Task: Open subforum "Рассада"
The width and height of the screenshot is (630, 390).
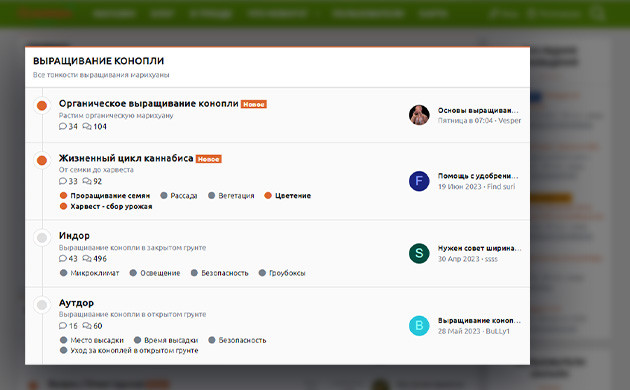Action: [184, 196]
